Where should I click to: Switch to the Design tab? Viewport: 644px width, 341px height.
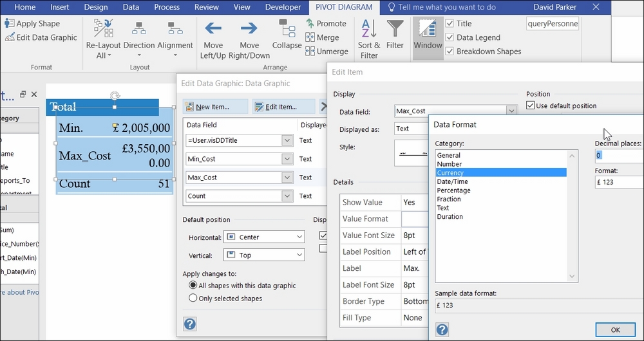pos(96,7)
